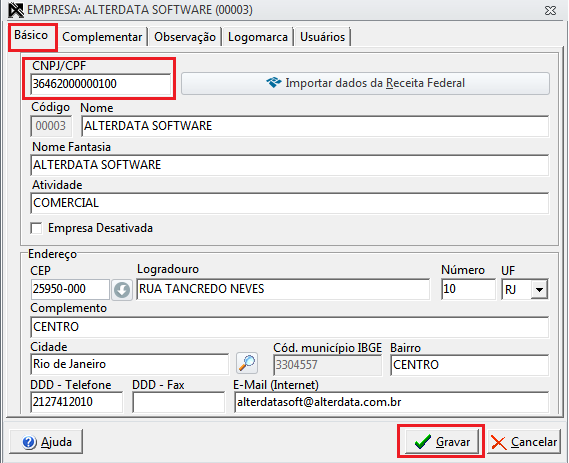Screen dimensions: 569x463
Task: Open help with the Ajuda button
Action: click(x=46, y=442)
